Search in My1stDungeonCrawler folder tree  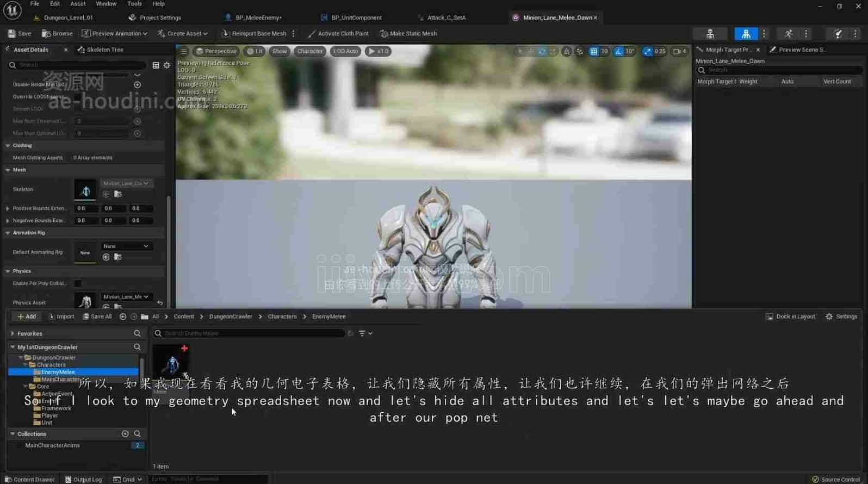coord(137,347)
